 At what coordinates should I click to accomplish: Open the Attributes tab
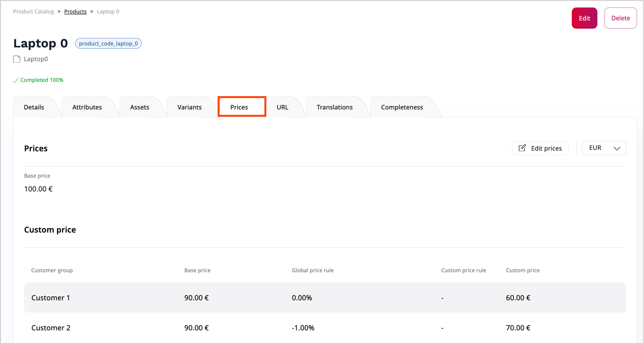coord(87,107)
